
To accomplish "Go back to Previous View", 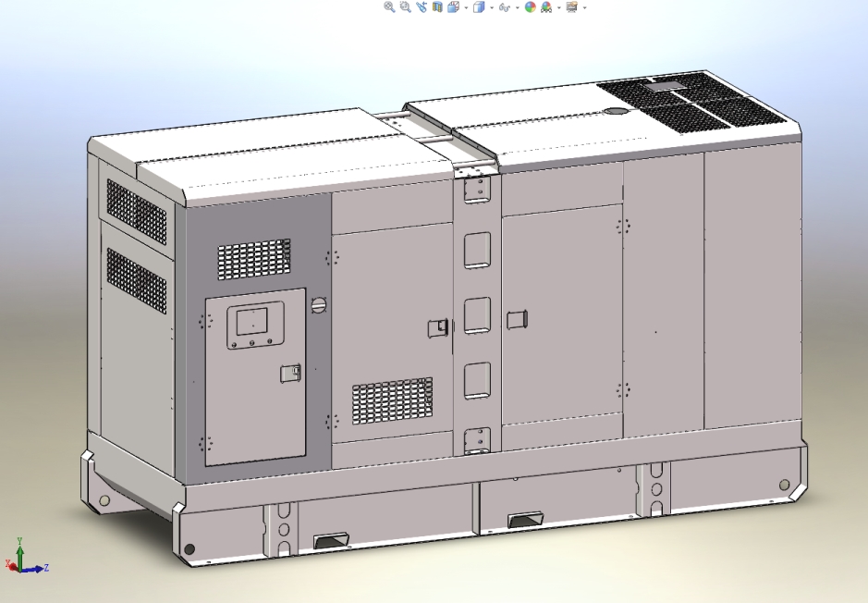I will pos(422,6).
